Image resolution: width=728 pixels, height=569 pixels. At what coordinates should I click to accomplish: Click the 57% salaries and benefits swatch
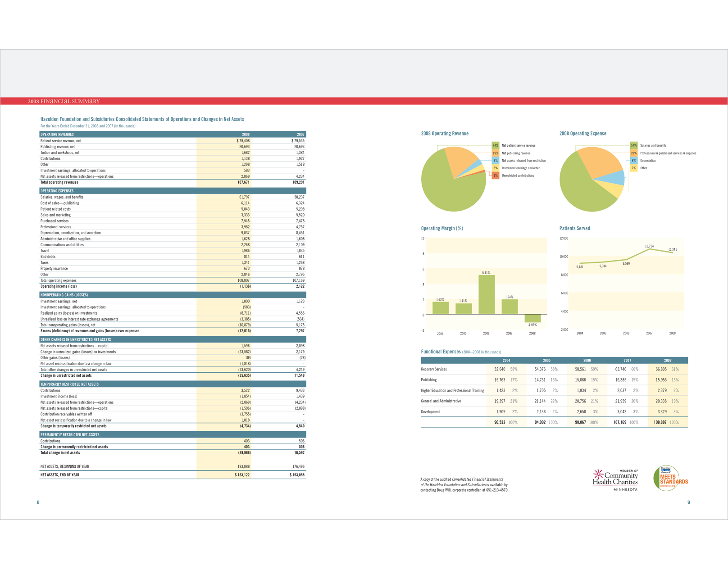point(633,145)
